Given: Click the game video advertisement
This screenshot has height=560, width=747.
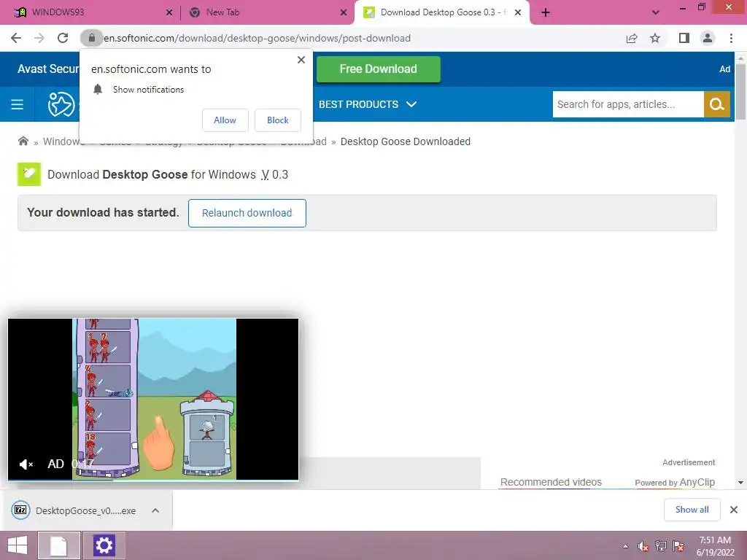Looking at the screenshot, I should click(153, 399).
